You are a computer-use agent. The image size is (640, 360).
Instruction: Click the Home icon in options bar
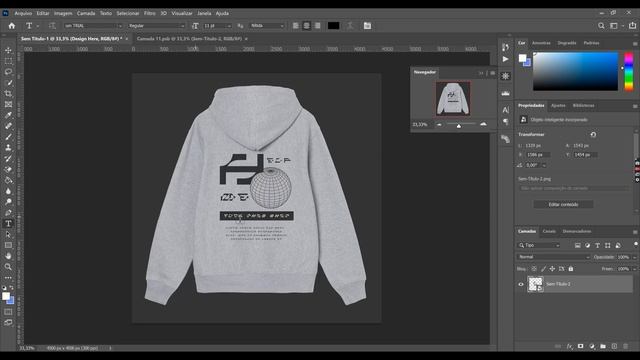point(11,26)
